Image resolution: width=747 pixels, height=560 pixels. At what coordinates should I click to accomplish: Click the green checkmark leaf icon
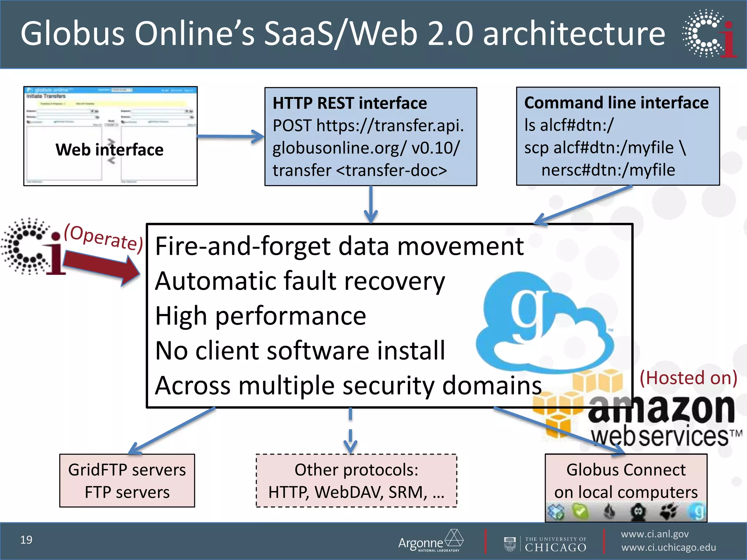click(581, 512)
